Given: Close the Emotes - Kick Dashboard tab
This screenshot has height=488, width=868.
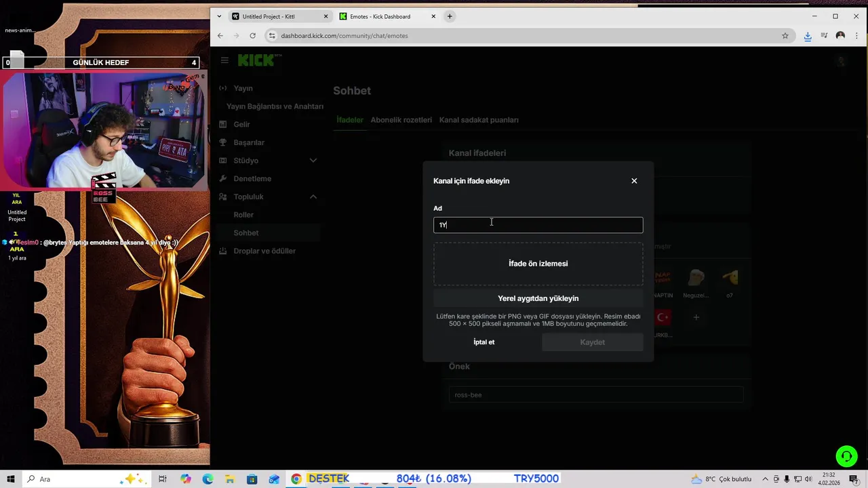Looking at the screenshot, I should 433,16.
